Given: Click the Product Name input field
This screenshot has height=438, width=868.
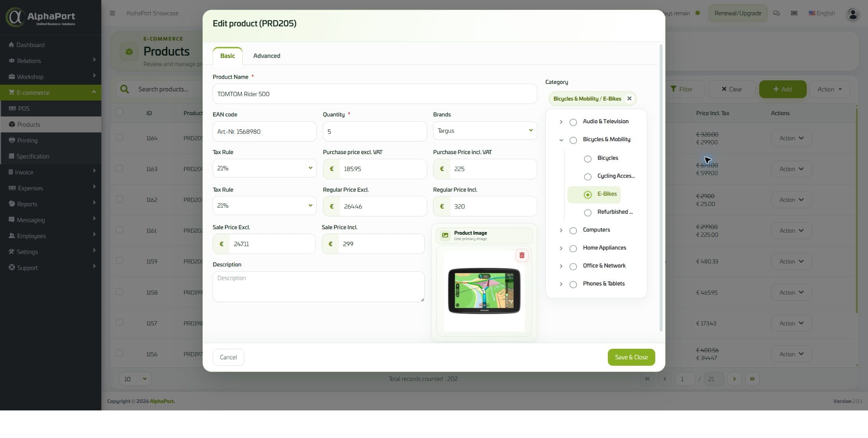Looking at the screenshot, I should click(x=375, y=94).
